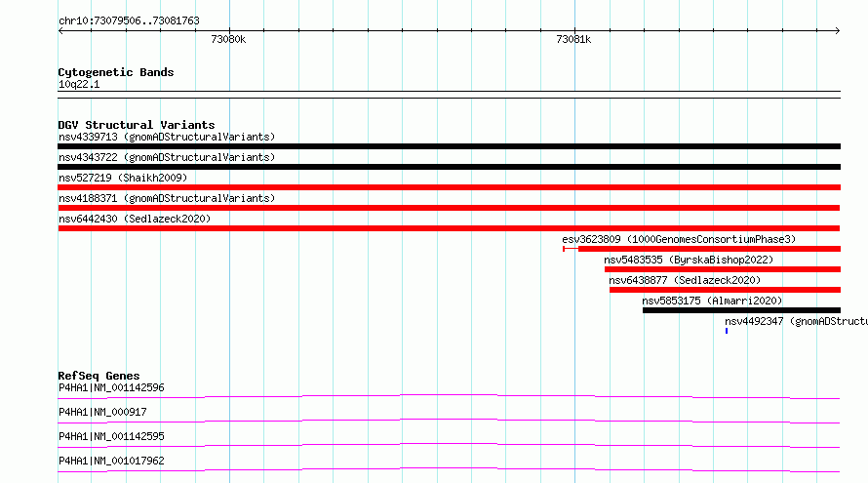Screen dimensions: 868x483
Task: Open variant label nsv5853175 (Almarri2020)
Action: point(712,301)
